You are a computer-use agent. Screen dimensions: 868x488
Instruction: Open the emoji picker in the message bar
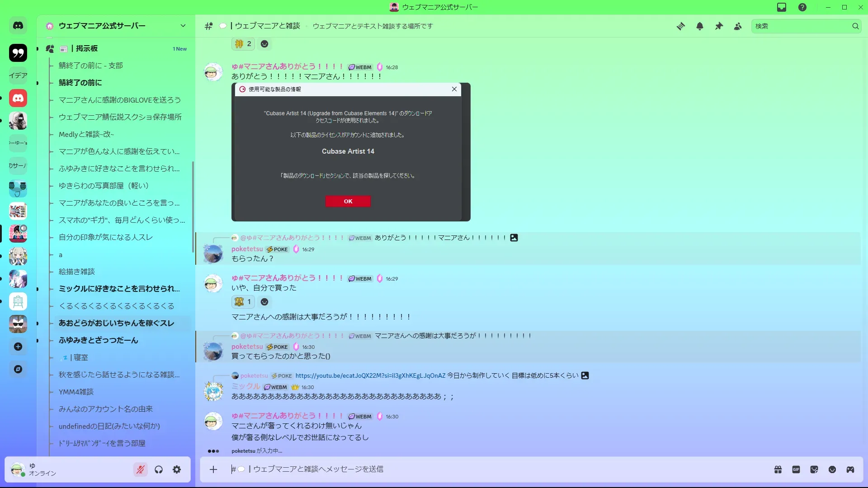point(832,469)
